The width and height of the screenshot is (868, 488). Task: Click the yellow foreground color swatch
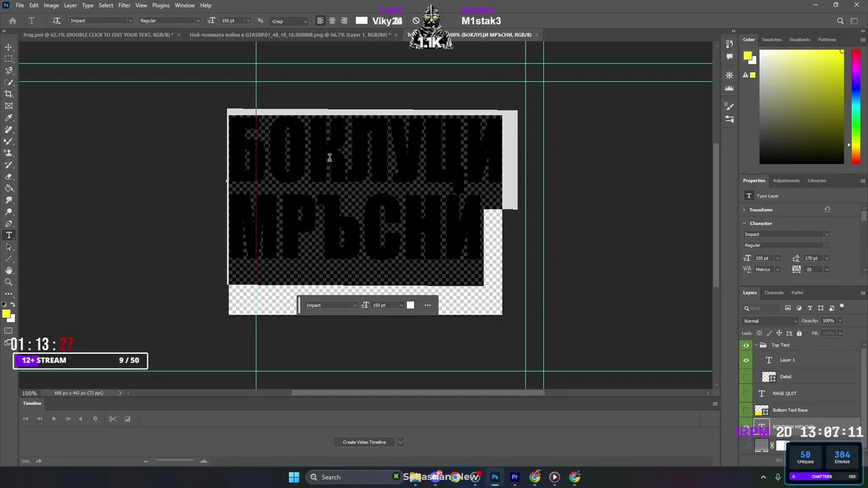(x=6, y=313)
